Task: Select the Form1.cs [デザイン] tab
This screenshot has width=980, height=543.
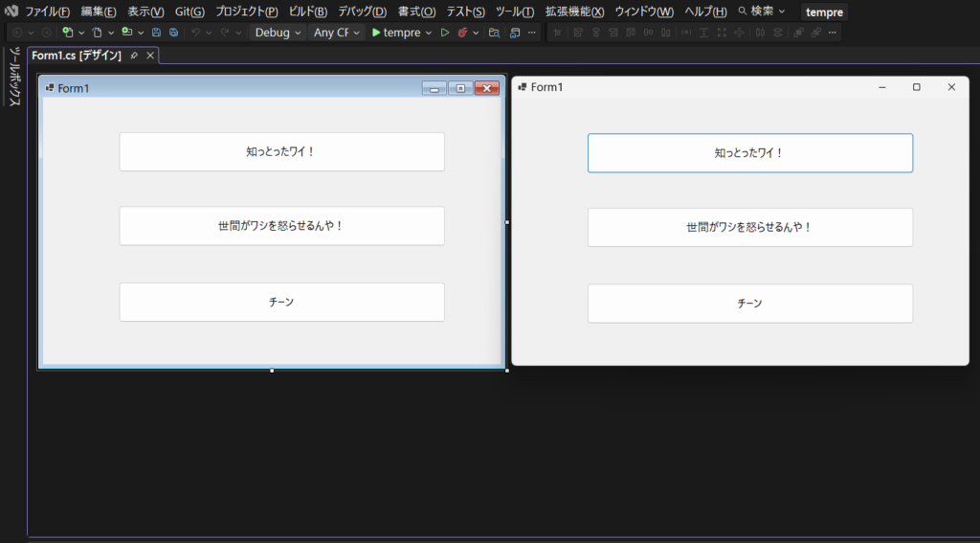Action: tap(77, 56)
